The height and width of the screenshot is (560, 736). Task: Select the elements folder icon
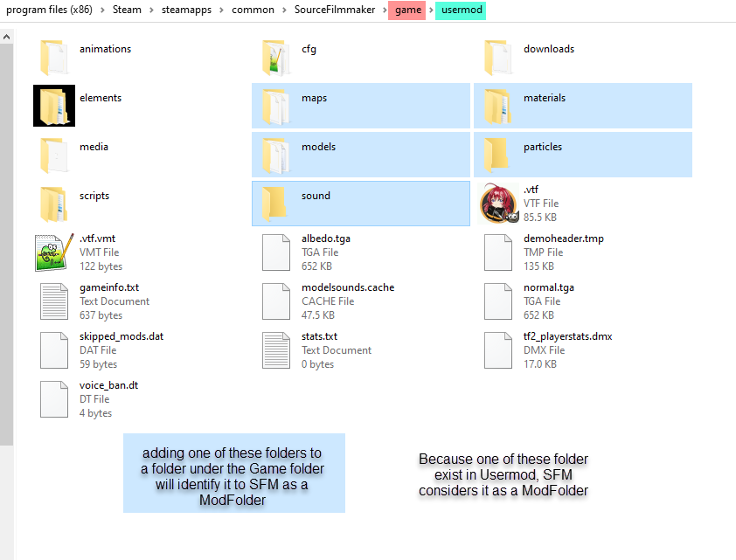point(54,106)
